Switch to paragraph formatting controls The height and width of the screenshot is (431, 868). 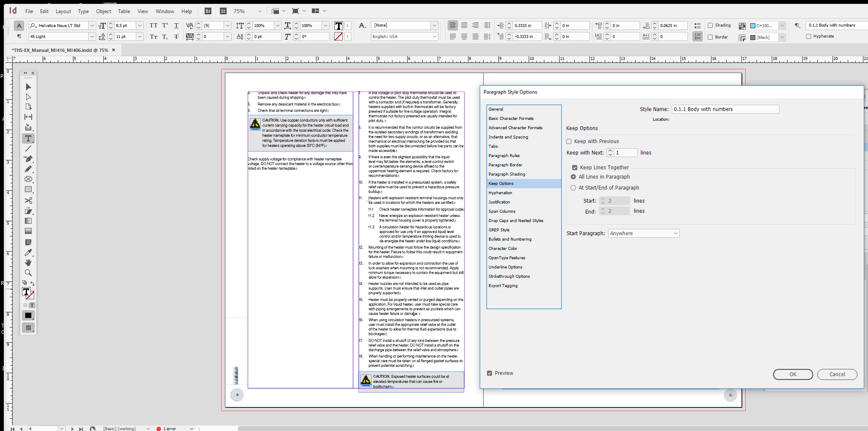coord(19,36)
